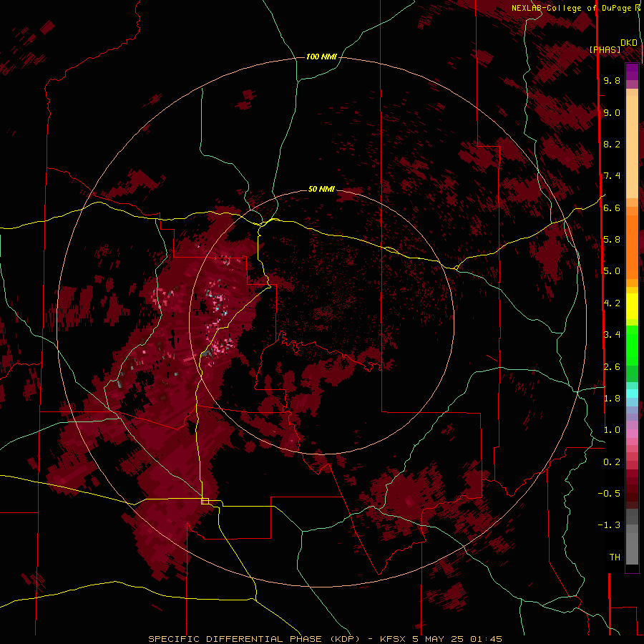Click the 01:45 timestamp in the footer
644x644 pixels.
(486, 639)
